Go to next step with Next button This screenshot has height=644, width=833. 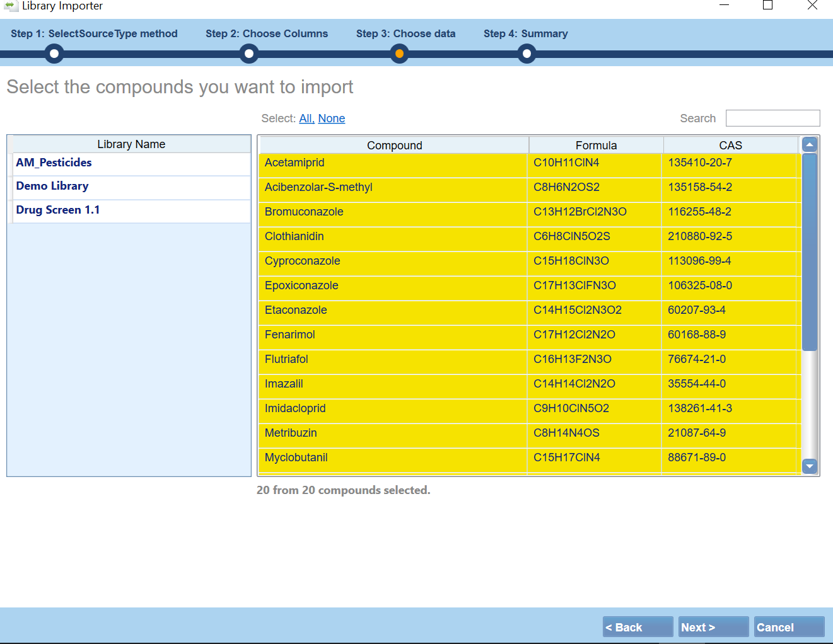click(x=714, y=627)
